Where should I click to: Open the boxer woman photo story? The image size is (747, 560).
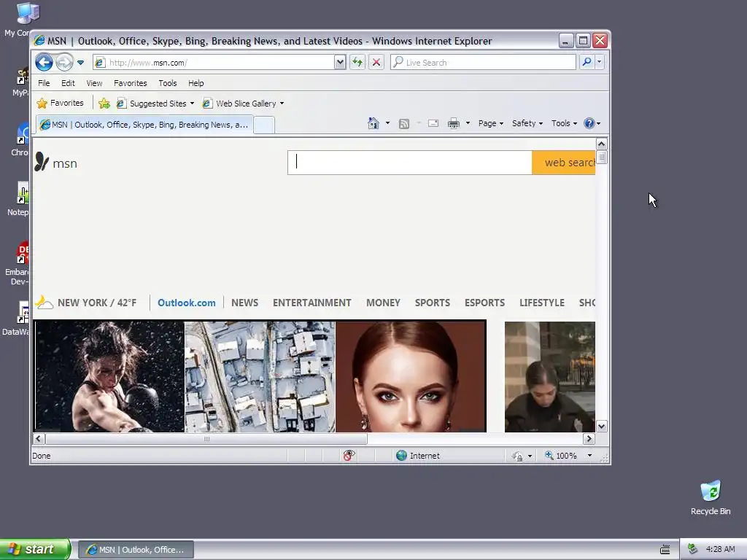coord(109,377)
